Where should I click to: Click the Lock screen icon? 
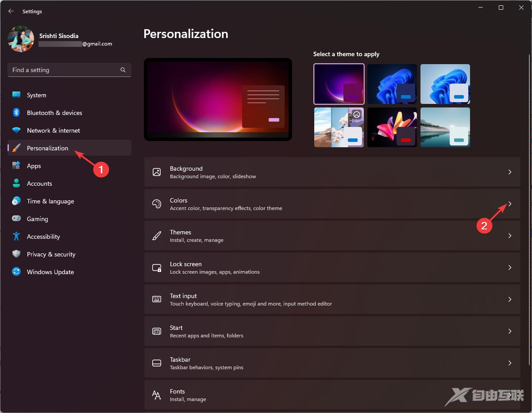157,268
